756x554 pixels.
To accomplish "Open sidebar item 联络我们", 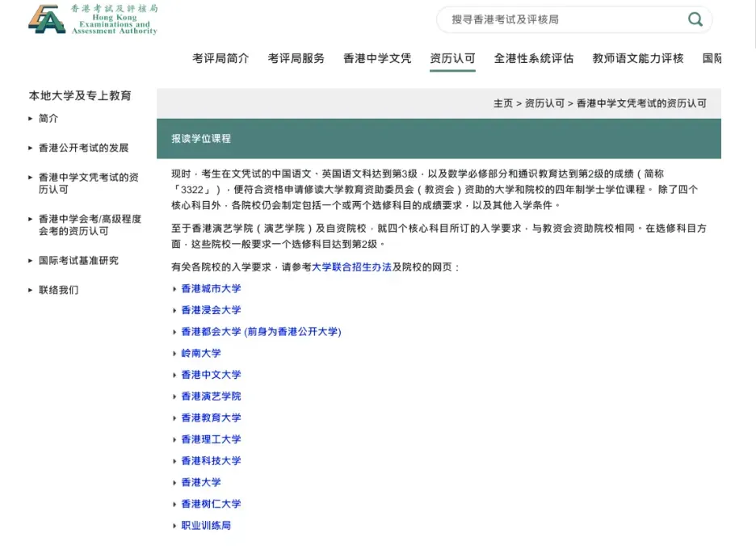I will click(x=58, y=290).
